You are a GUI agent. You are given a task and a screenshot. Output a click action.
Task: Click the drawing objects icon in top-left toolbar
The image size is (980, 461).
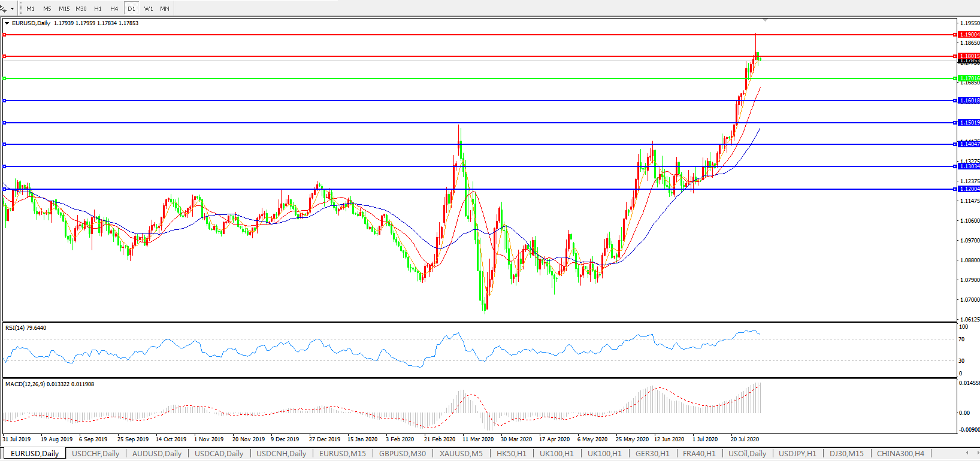[4, 8]
